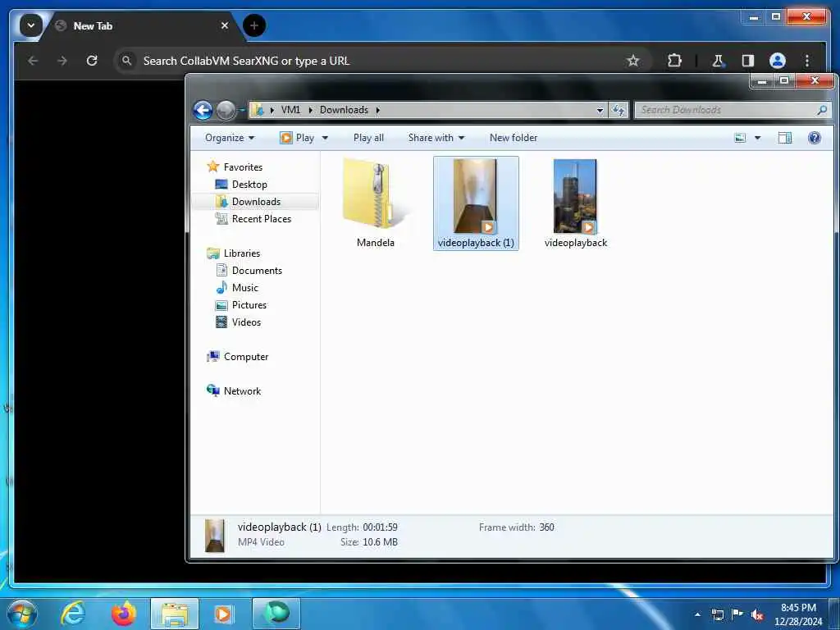Click the Explorer forward arrow button
Viewport: 840px width, 630px height.
tap(226, 111)
